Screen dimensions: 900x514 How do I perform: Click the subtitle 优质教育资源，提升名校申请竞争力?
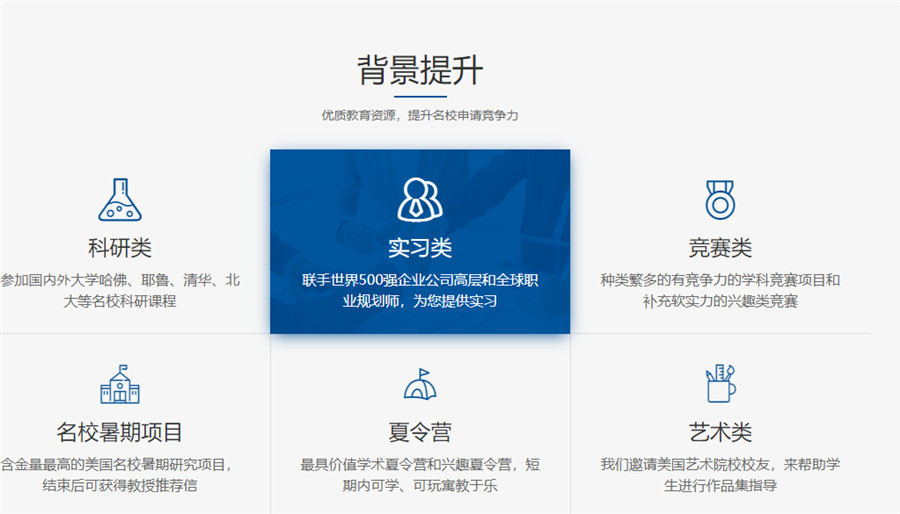pyautogui.click(x=420, y=116)
